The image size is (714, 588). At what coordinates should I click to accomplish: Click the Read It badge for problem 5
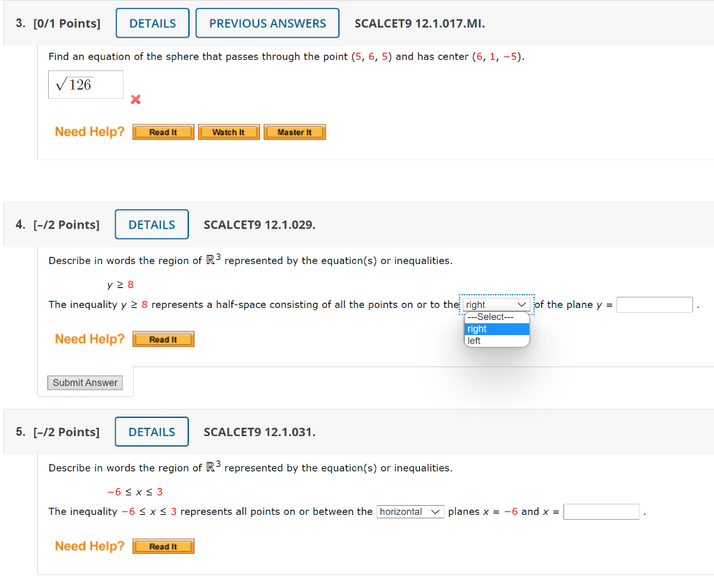click(x=163, y=546)
